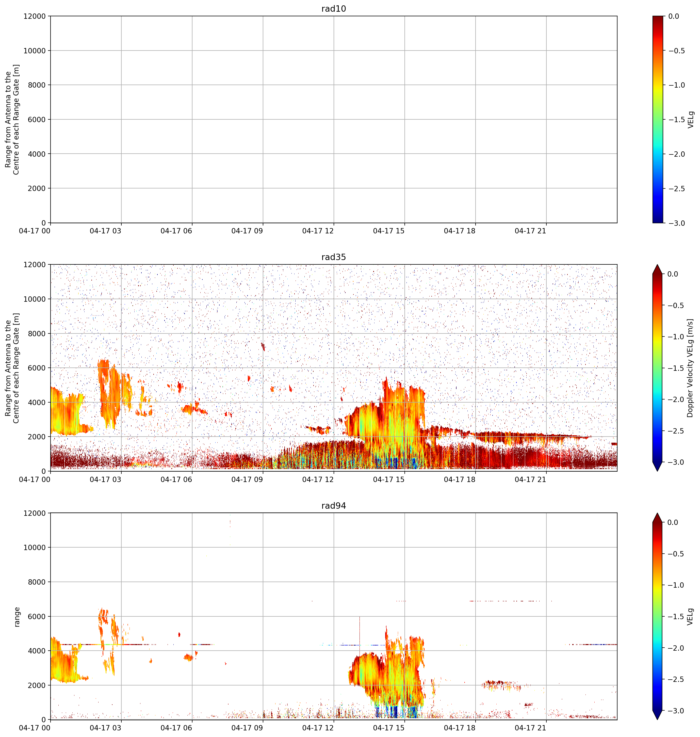Image resolution: width=700 pixels, height=737 pixels.
Task: Click '04-17 12' tick on rad10 x-axis
Action: [318, 231]
